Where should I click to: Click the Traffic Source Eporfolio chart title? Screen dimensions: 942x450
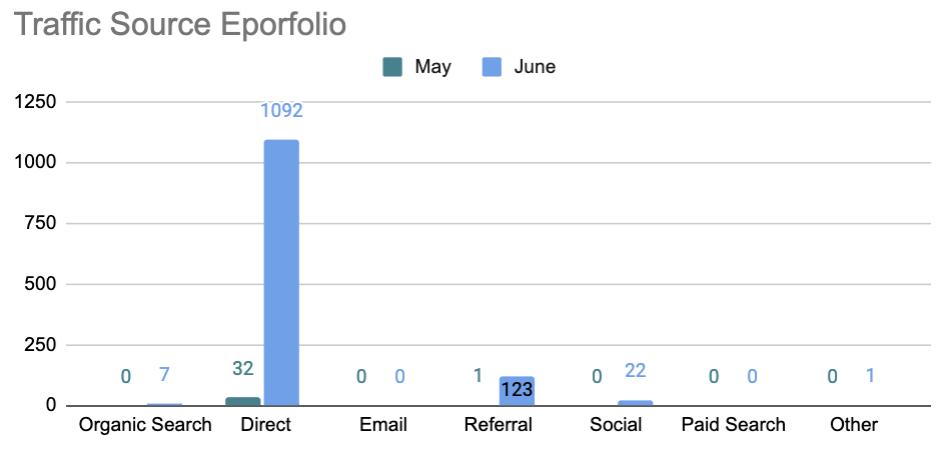tap(179, 25)
